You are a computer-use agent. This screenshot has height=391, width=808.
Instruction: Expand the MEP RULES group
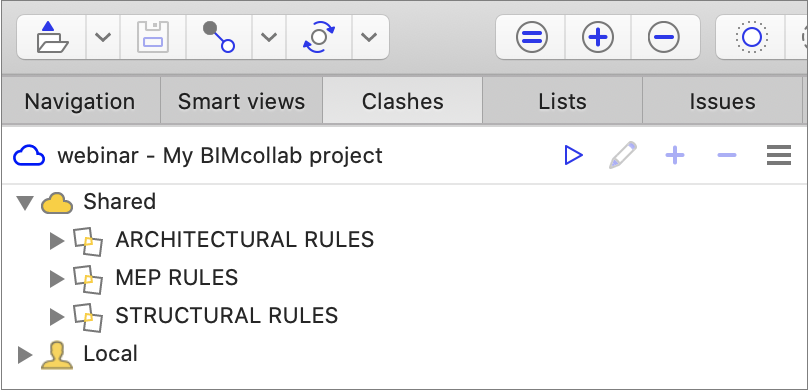click(x=57, y=279)
